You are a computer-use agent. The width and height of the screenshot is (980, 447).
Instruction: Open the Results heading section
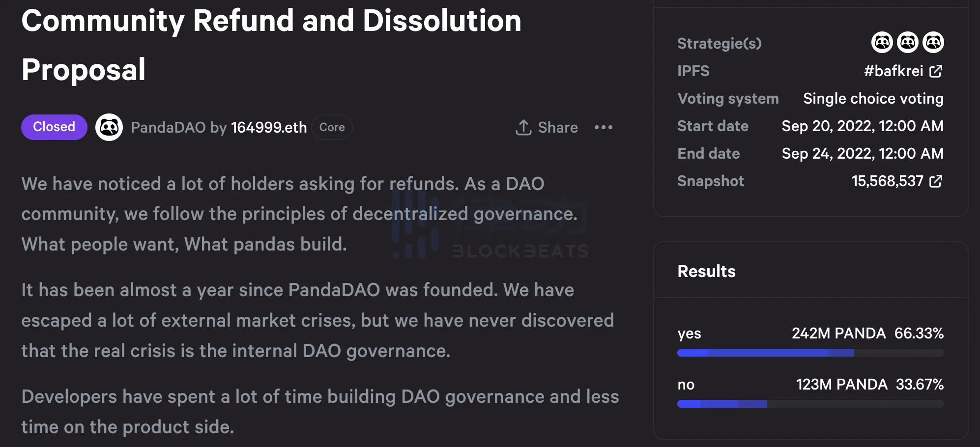[706, 271]
